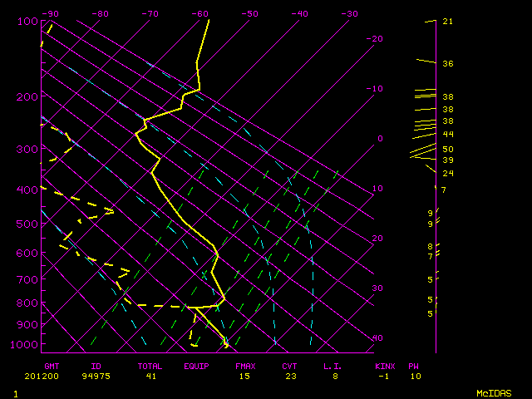Select the KINX value -1

(383, 376)
